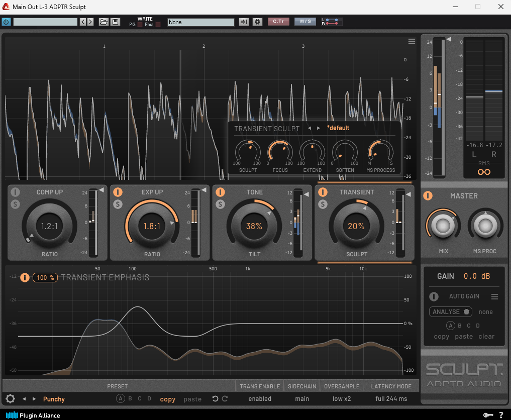
Task: Click the TRANSIENT sculpt 20% knob
Action: [x=357, y=226]
